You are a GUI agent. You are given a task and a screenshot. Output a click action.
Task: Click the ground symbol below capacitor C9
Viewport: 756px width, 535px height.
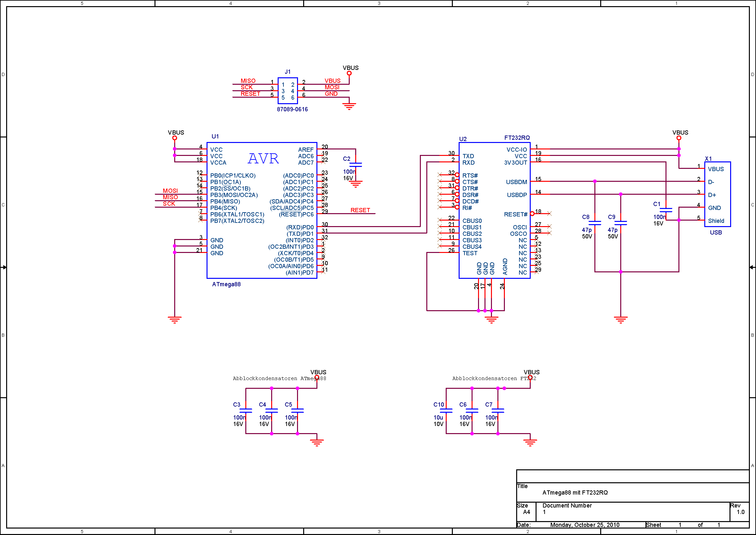click(620, 320)
